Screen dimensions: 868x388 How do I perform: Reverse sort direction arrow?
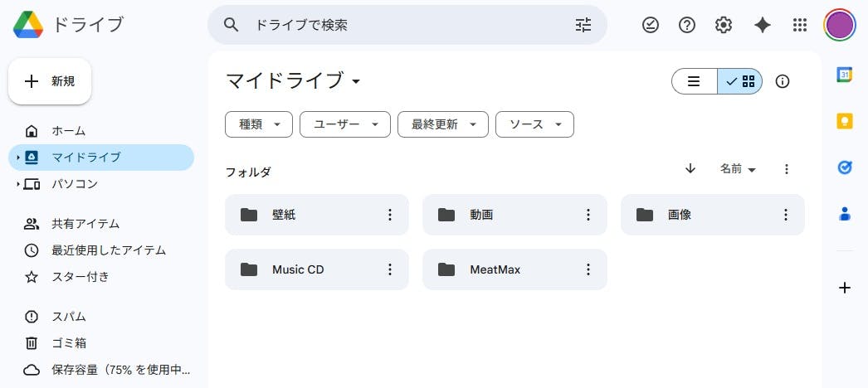[x=690, y=169]
